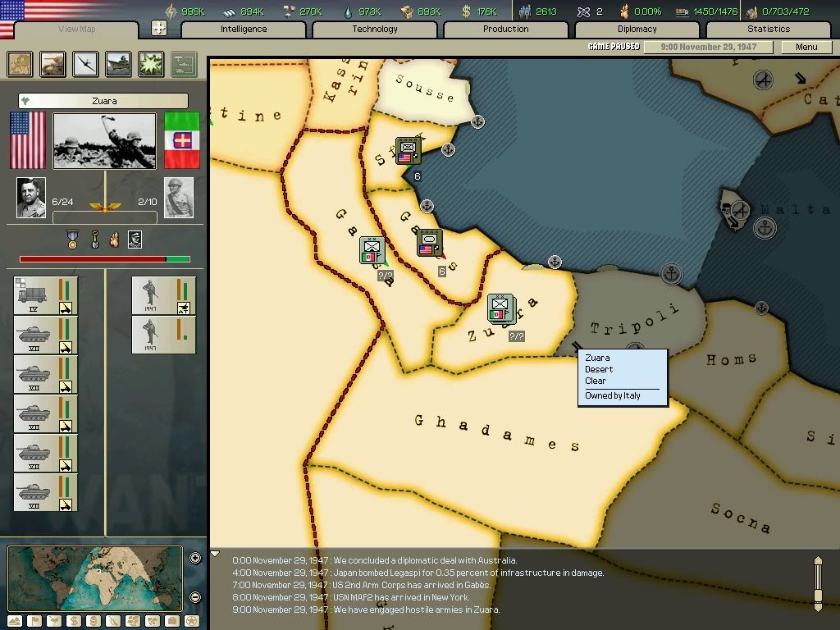The width and height of the screenshot is (840, 630).
Task: Click the anchor port icon near Tripoli
Action: coord(672,274)
